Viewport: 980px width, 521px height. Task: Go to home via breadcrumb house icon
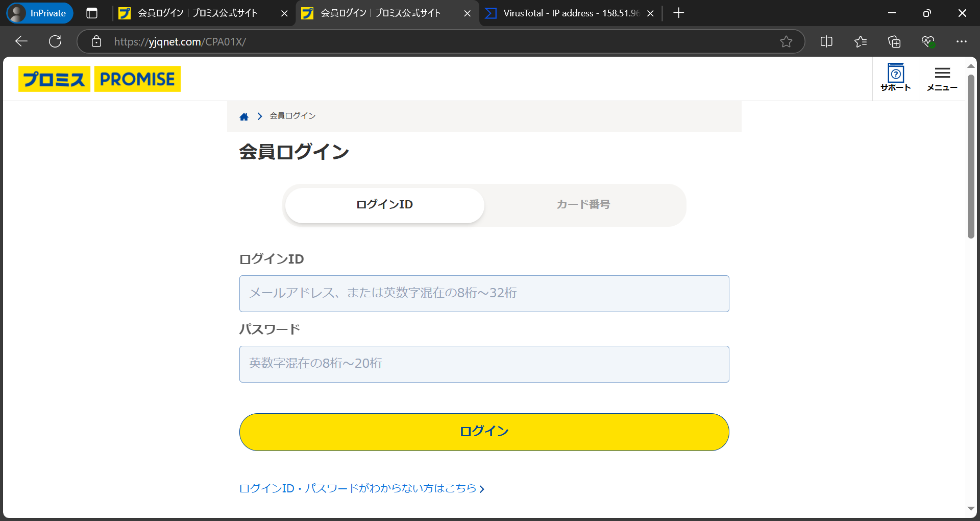[244, 116]
